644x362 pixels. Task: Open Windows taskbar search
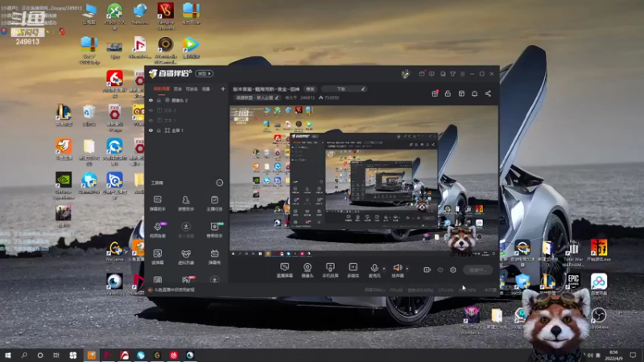[x=24, y=355]
